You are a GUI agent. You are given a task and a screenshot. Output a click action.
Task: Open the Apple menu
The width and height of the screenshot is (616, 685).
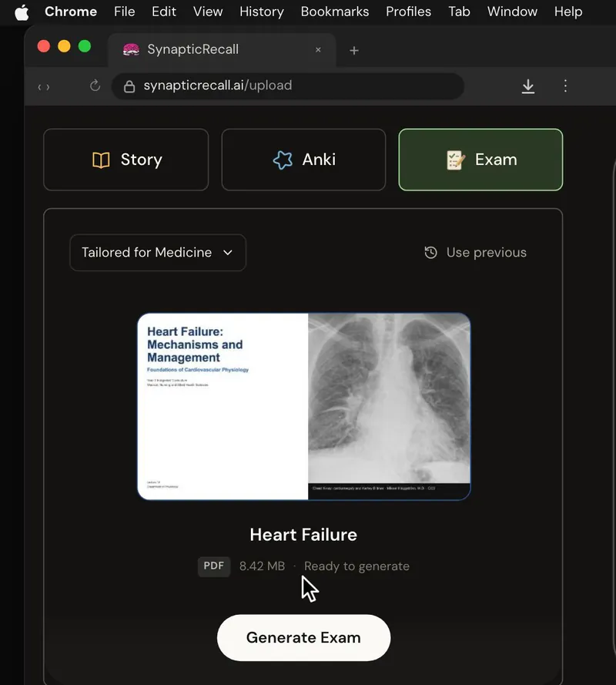pyautogui.click(x=22, y=12)
